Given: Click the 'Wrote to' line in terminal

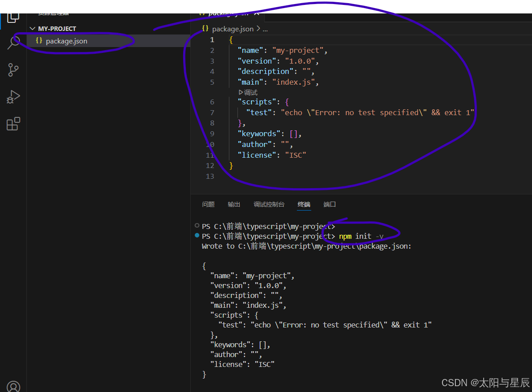Looking at the screenshot, I should pos(306,246).
